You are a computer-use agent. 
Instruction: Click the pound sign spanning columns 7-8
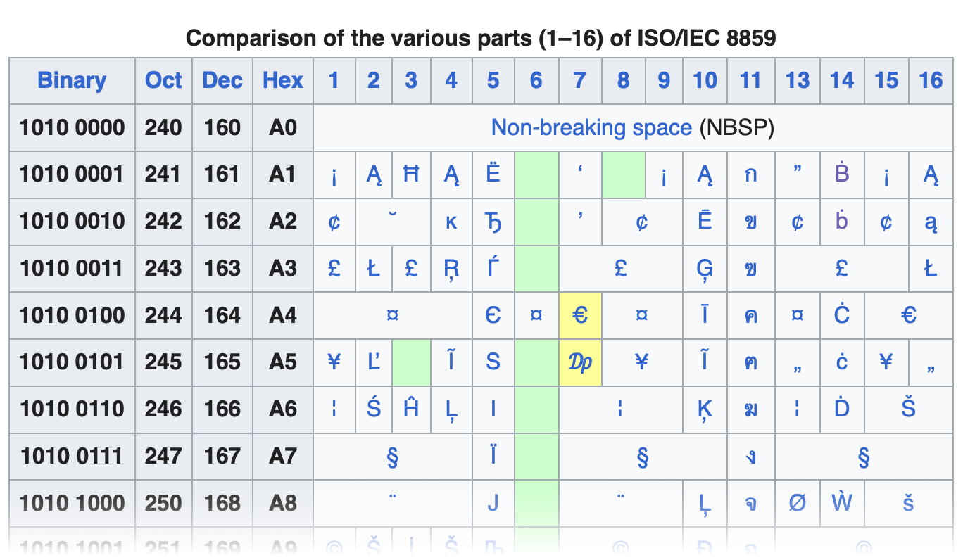click(x=621, y=268)
